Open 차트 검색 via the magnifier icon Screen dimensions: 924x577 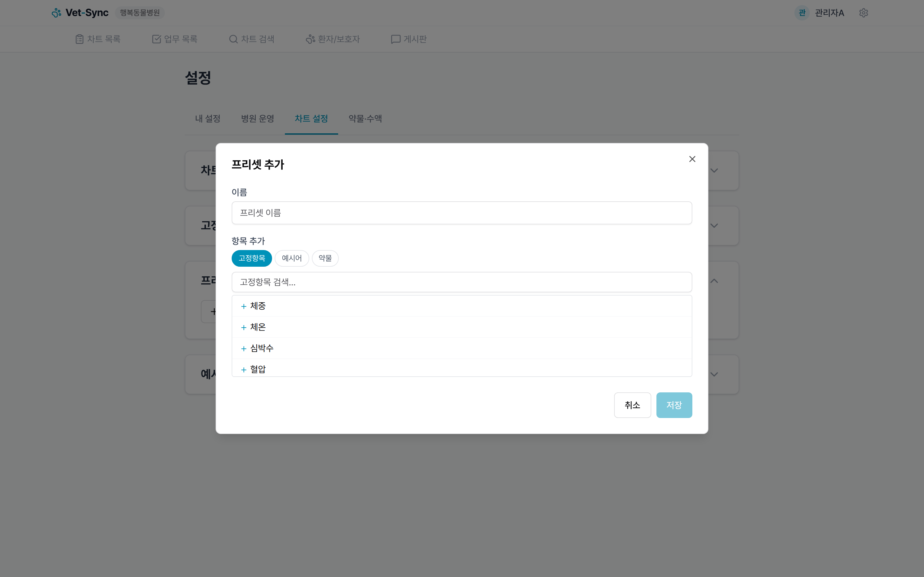[x=233, y=39]
